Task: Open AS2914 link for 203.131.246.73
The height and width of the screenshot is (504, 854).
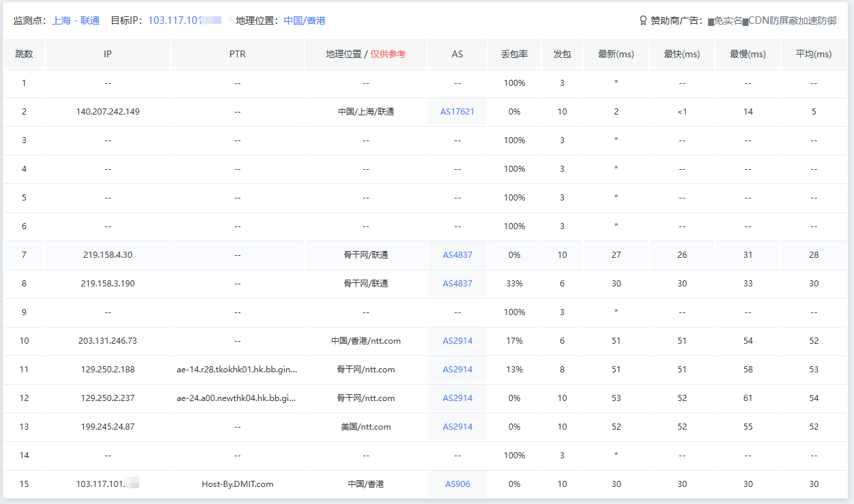Action: point(457,341)
